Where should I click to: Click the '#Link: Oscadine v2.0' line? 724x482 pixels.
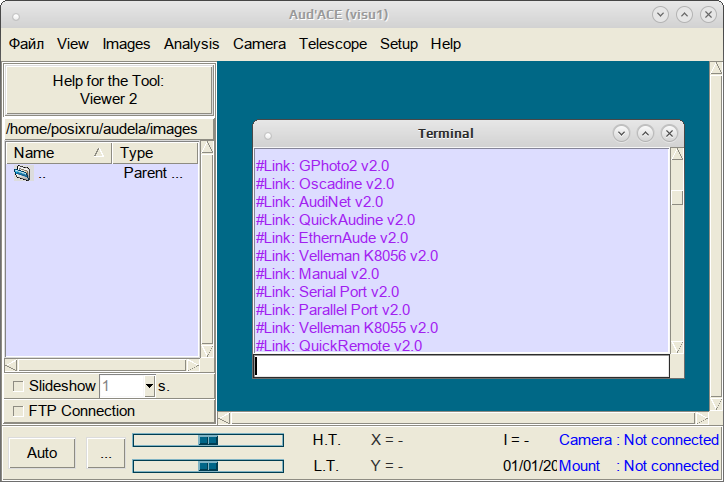tap(325, 184)
